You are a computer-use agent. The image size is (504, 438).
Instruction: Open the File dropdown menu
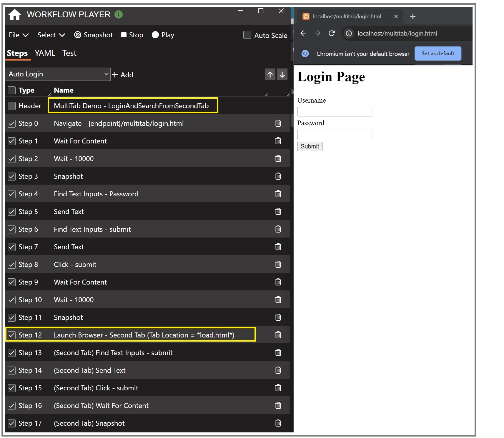click(x=19, y=35)
